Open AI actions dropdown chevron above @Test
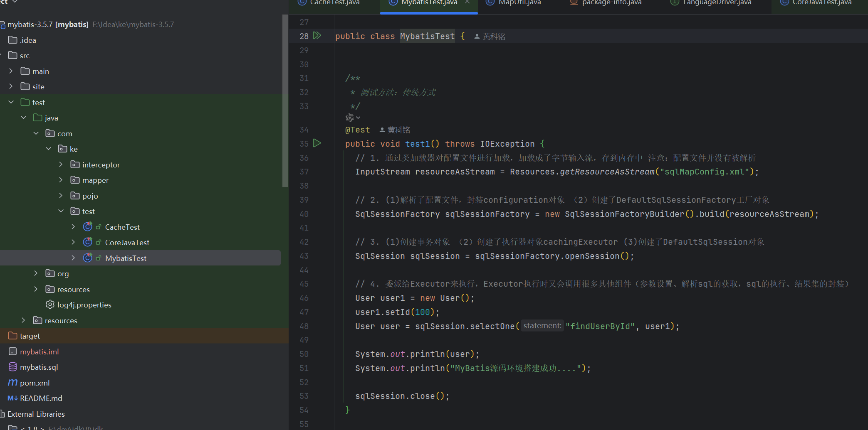Screen dimensions: 868x430 click(x=358, y=118)
